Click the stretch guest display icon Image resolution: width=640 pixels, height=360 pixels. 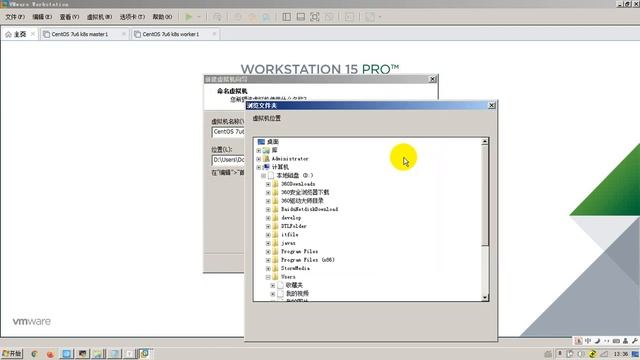pyautogui.click(x=370, y=17)
